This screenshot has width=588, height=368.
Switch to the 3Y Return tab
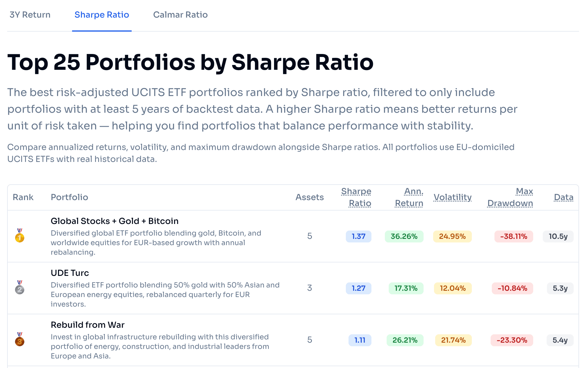pos(30,15)
